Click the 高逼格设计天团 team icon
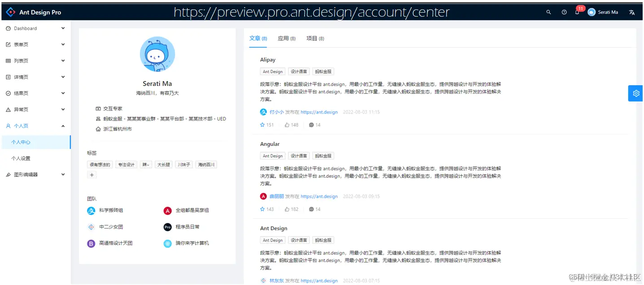 pyautogui.click(x=91, y=244)
